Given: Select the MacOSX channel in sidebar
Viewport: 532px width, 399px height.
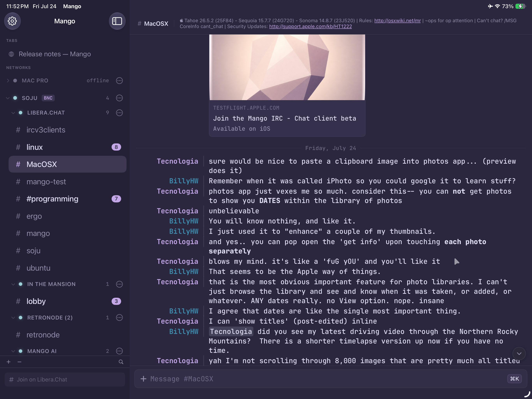Looking at the screenshot, I should click(67, 164).
